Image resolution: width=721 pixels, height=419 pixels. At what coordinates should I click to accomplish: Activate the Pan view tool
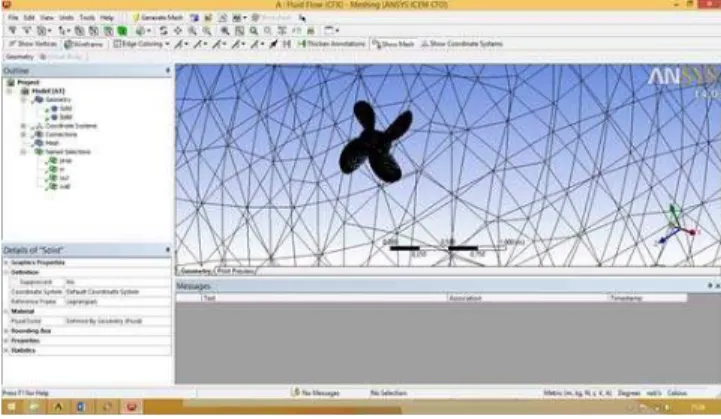(178, 31)
